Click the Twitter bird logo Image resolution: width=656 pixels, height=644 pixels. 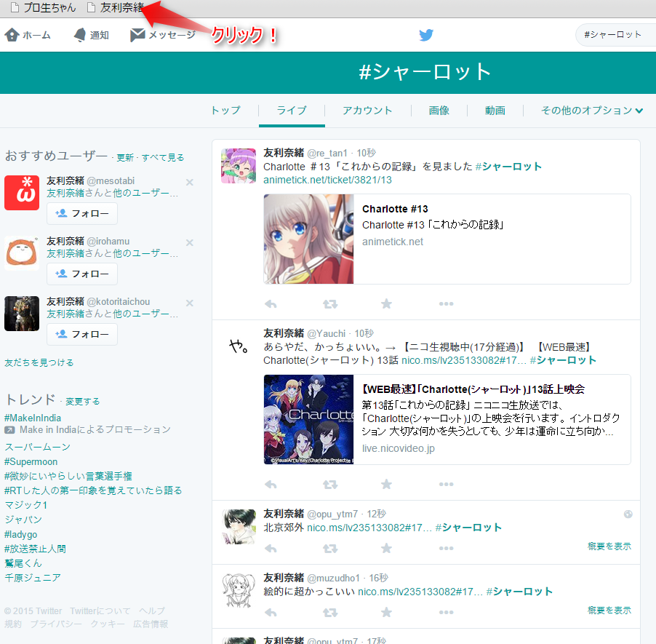426,35
